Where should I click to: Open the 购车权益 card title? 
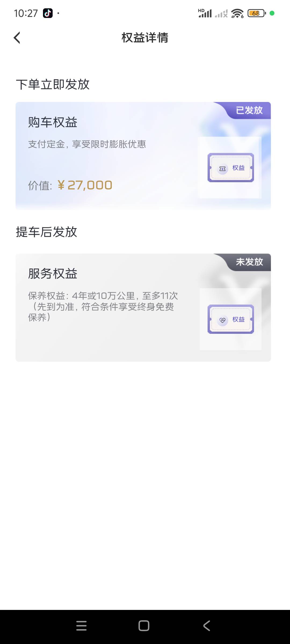53,123
